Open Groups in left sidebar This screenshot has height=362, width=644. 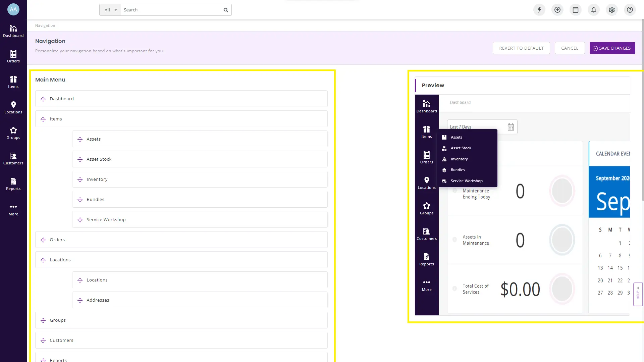[x=13, y=133]
